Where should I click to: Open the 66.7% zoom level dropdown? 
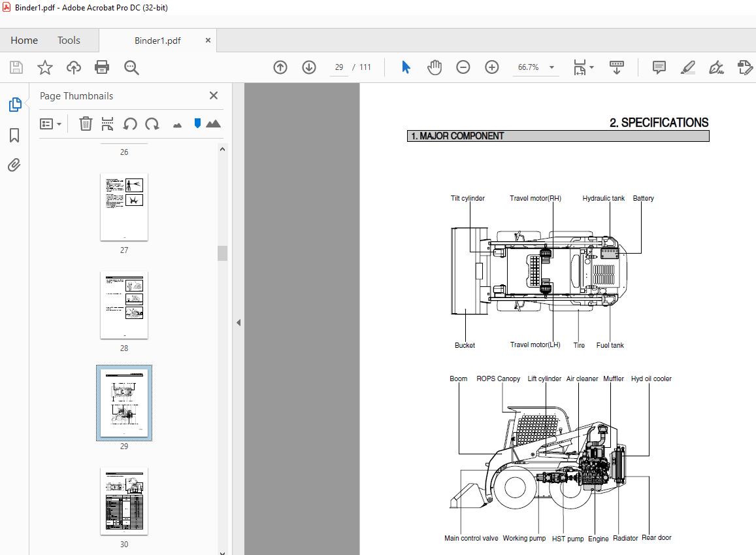tap(551, 67)
